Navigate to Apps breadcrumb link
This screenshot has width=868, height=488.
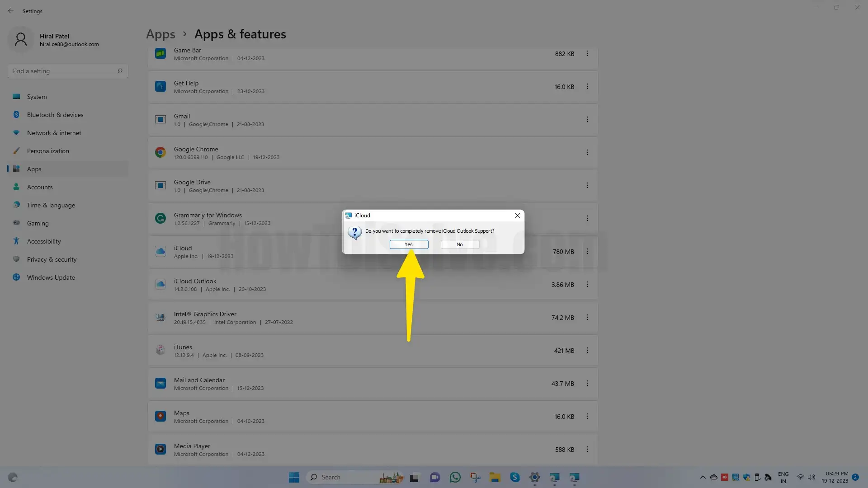(160, 34)
